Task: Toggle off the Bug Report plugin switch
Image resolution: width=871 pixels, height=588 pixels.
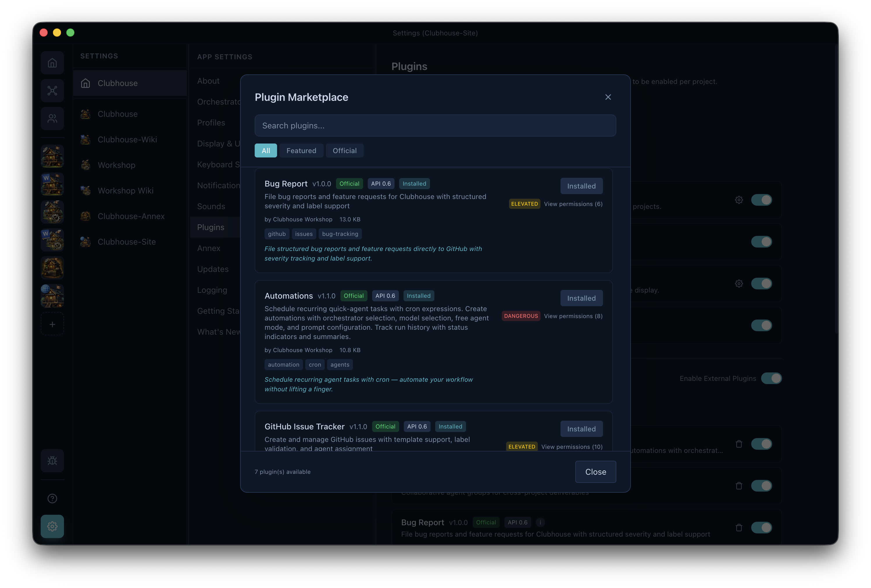Action: tap(762, 528)
